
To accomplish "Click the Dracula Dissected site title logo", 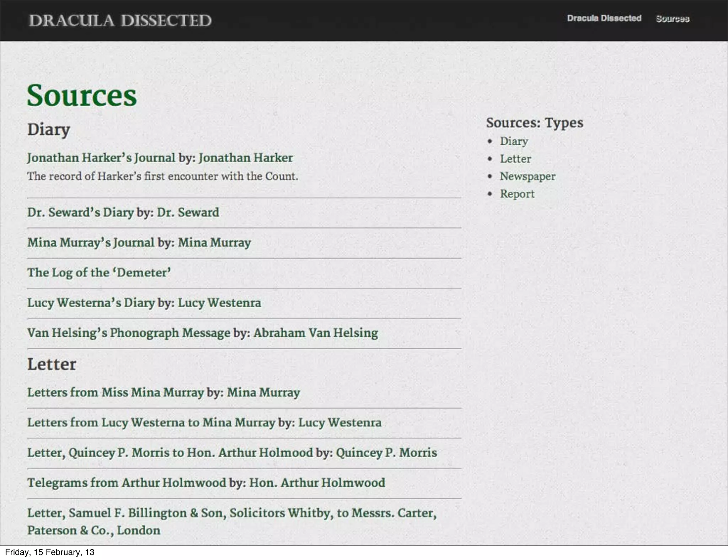I will [x=120, y=20].
